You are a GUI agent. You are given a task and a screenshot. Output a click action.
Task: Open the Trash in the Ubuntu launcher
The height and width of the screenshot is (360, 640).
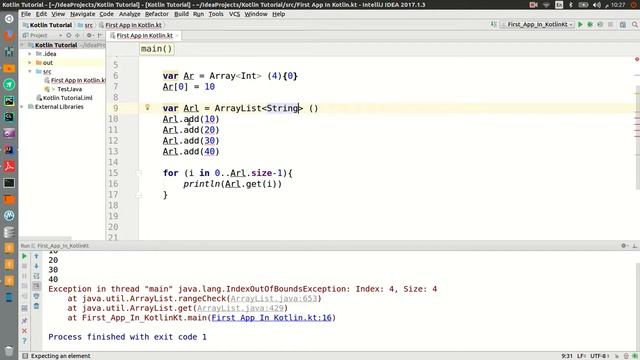9,351
